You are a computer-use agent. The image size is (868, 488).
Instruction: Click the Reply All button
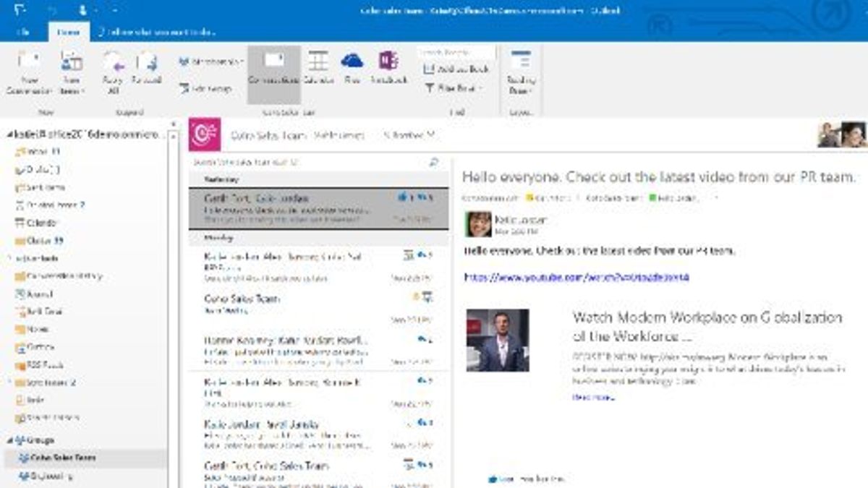(114, 73)
